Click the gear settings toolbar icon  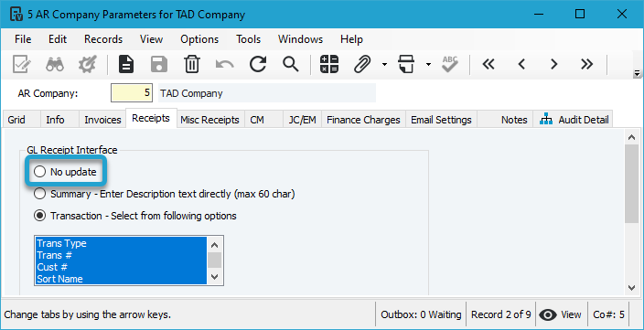click(87, 64)
